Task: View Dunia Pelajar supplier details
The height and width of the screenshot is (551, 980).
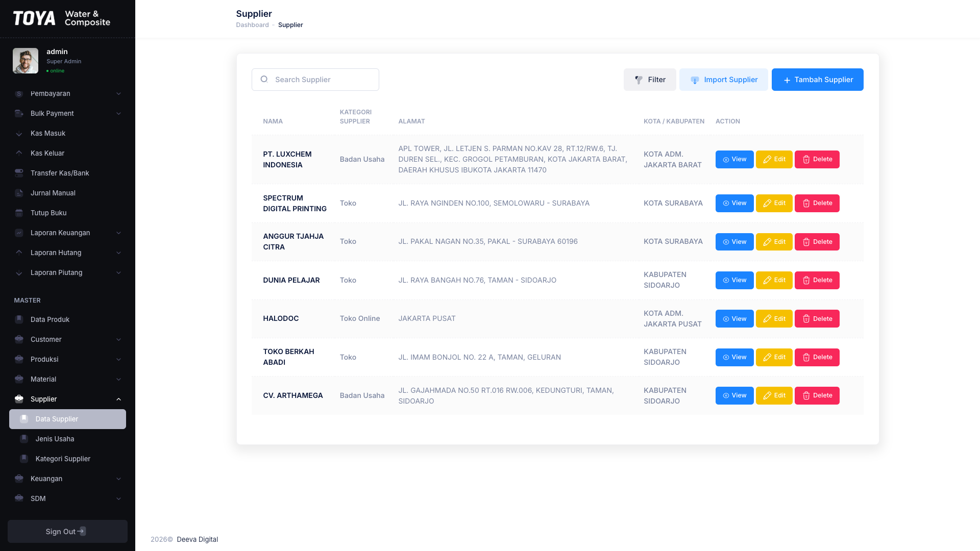Action: tap(734, 280)
